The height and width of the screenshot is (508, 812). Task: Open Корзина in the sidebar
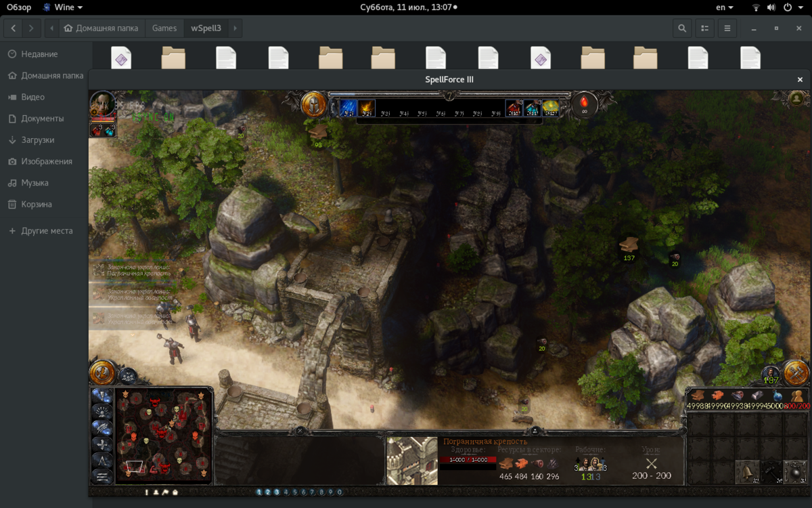(46, 205)
